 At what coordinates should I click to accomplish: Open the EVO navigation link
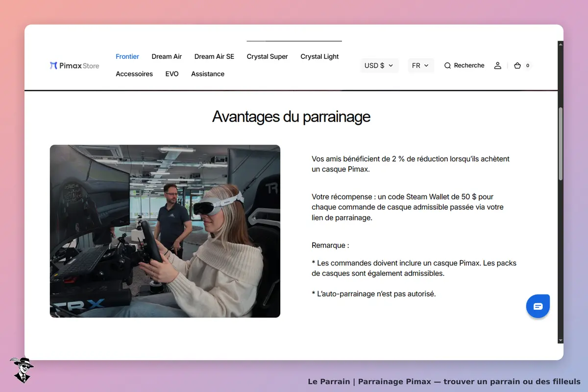coord(172,74)
